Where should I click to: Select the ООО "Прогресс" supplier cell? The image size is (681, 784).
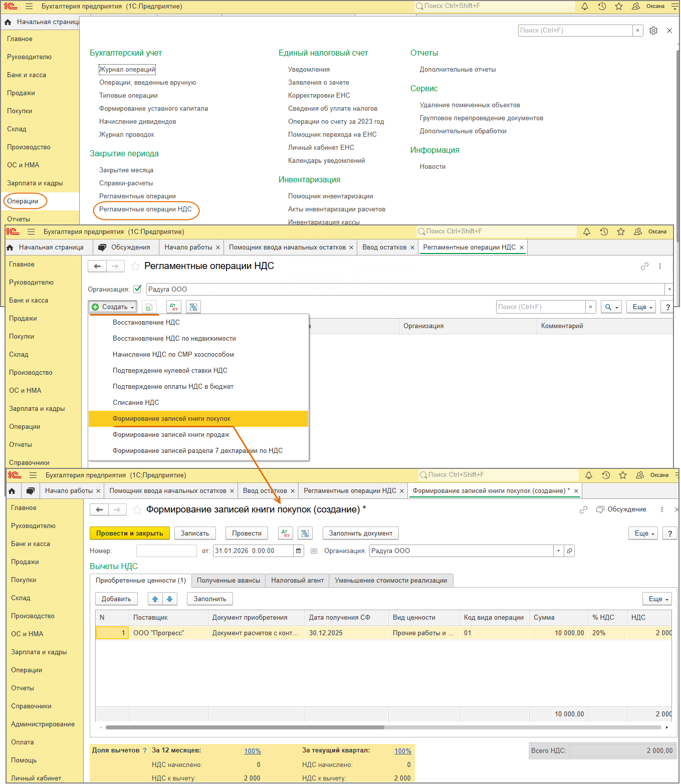(169, 633)
